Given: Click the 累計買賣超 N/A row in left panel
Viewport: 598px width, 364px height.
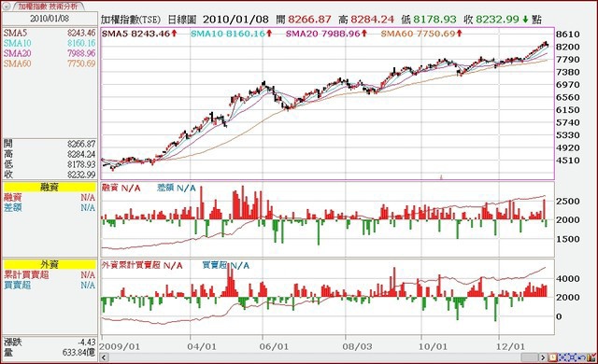Looking at the screenshot, I should tap(50, 274).
